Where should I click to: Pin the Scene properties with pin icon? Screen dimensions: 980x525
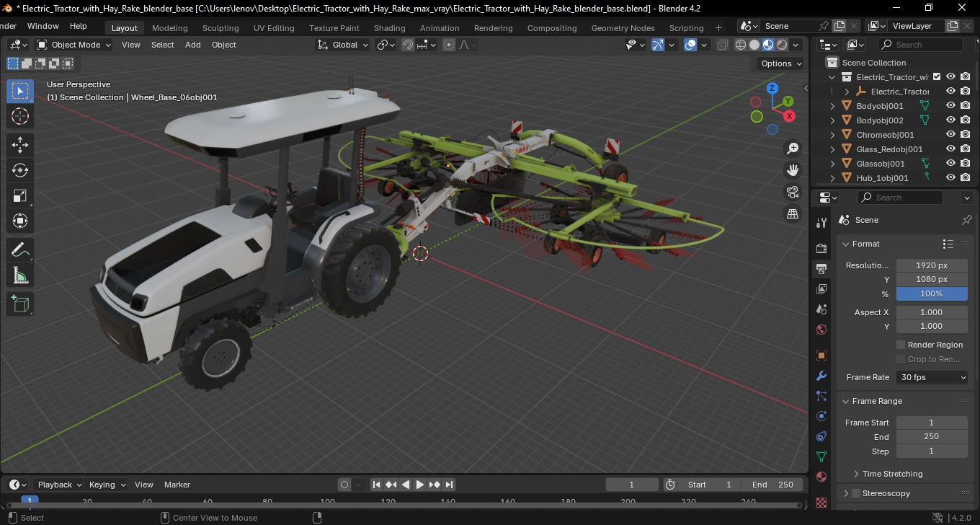967,220
